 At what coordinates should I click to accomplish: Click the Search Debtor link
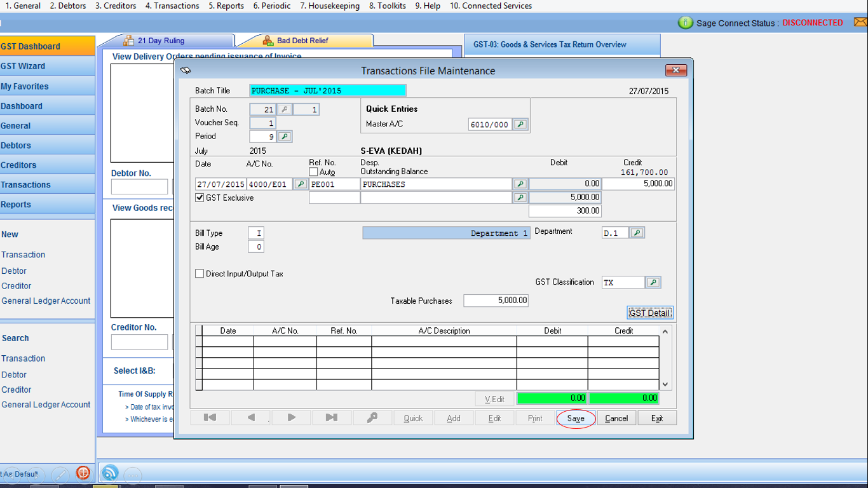coord(14,375)
